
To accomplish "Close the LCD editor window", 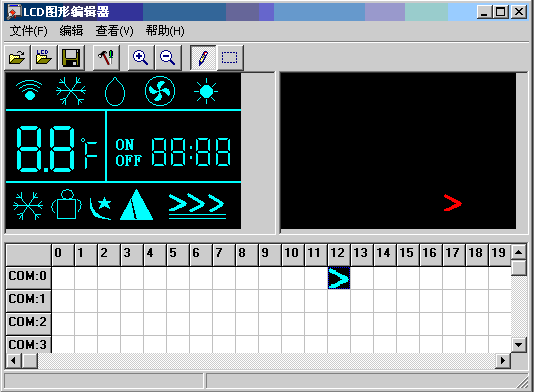I will (x=519, y=12).
